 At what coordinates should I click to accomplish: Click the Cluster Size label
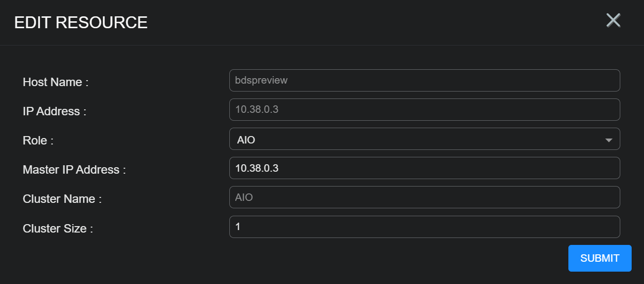tap(58, 229)
